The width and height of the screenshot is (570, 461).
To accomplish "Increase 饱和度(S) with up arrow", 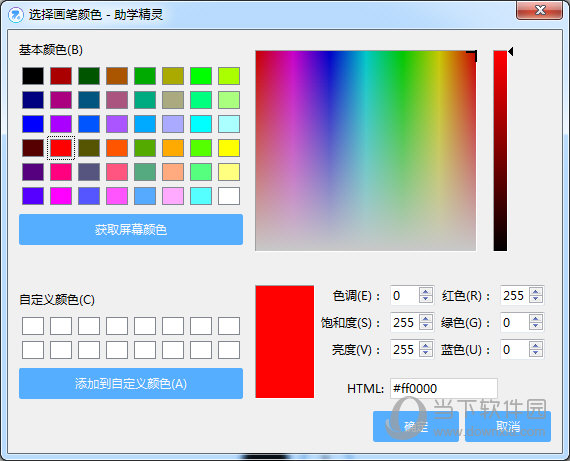I will 426,318.
